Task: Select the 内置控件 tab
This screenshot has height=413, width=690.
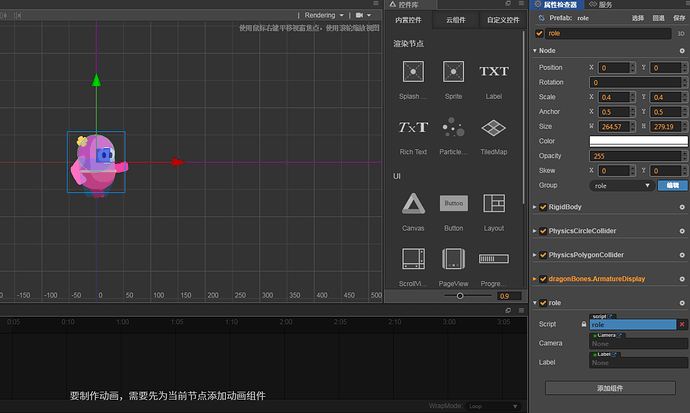Action: (x=408, y=20)
